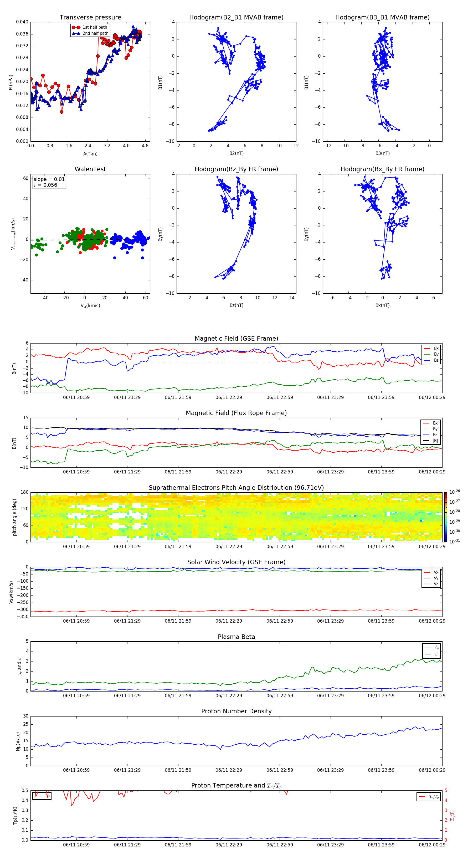Click the red 'Te/Tp' right axis label
Image resolution: width=473 pixels, height=868 pixels.
click(x=452, y=815)
